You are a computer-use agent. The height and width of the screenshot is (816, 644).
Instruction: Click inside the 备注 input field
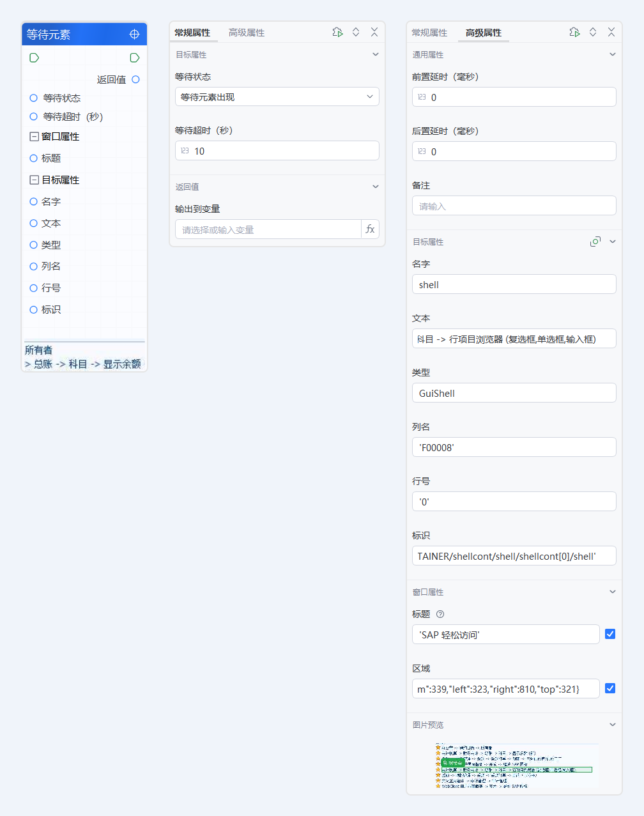(x=513, y=205)
